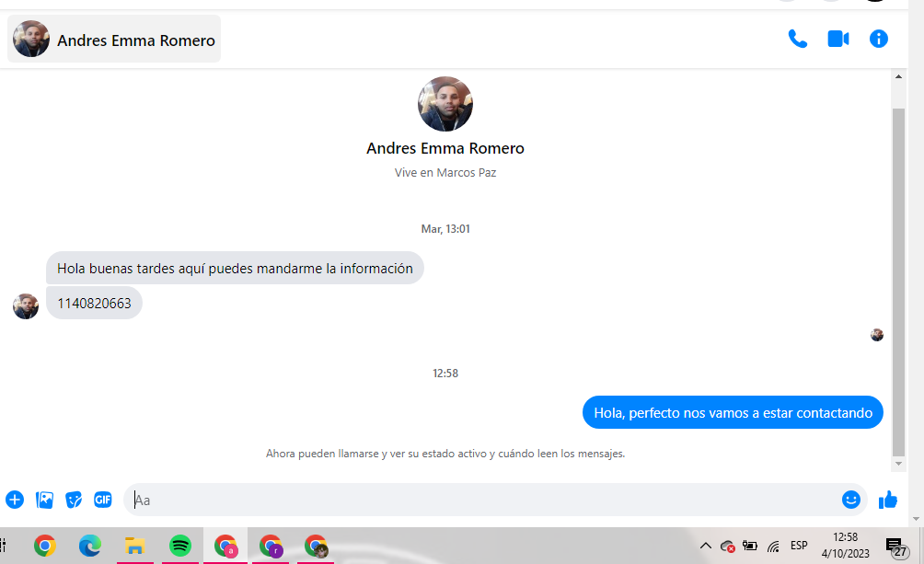Image resolution: width=924 pixels, height=564 pixels.
Task: Start a video call
Action: pos(838,39)
